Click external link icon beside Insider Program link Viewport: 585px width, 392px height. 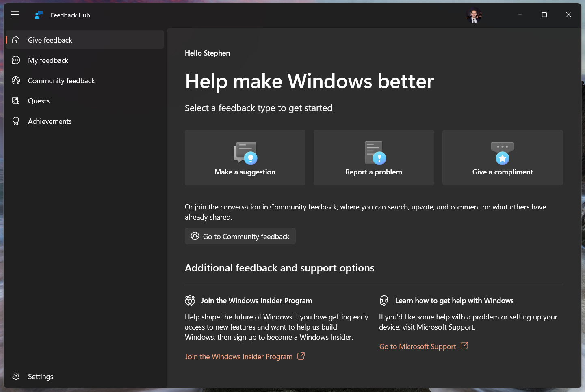pyautogui.click(x=301, y=356)
